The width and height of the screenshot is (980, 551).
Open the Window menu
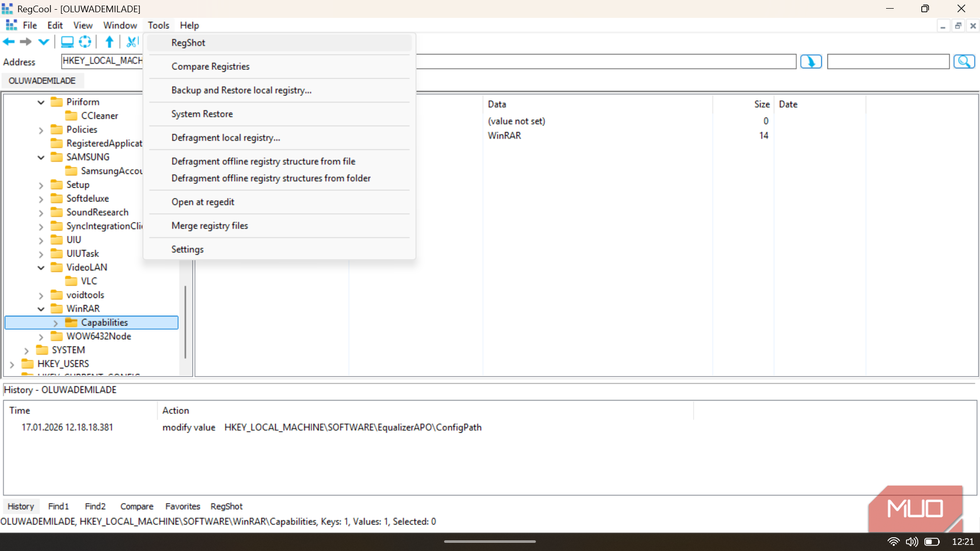click(120, 26)
